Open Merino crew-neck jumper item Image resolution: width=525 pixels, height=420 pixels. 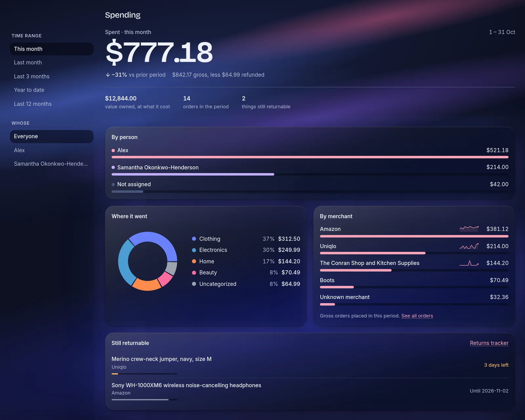pyautogui.click(x=161, y=359)
